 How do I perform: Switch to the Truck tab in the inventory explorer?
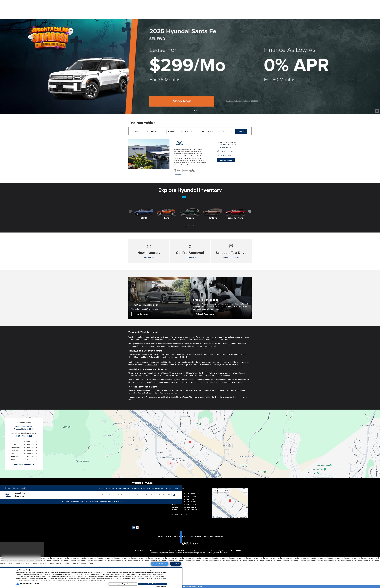click(x=195, y=197)
